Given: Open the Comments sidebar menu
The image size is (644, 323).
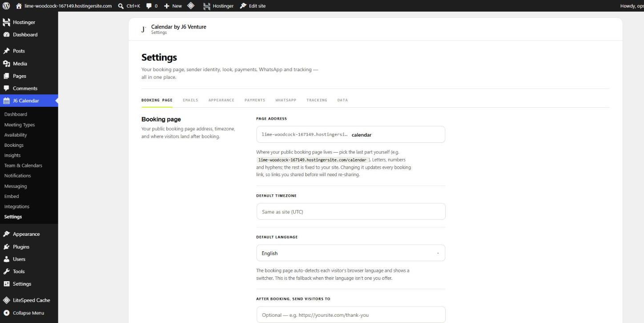Looking at the screenshot, I should coord(29,89).
